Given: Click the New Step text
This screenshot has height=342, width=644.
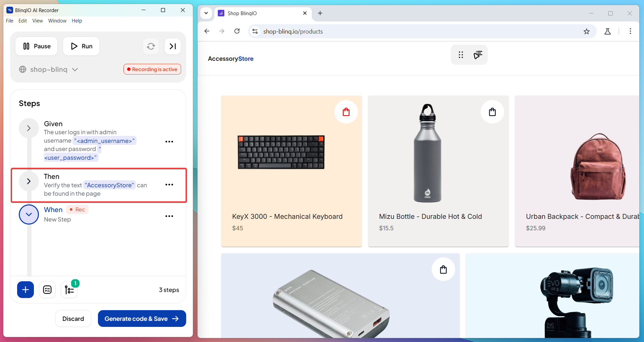Looking at the screenshot, I should click(x=57, y=219).
